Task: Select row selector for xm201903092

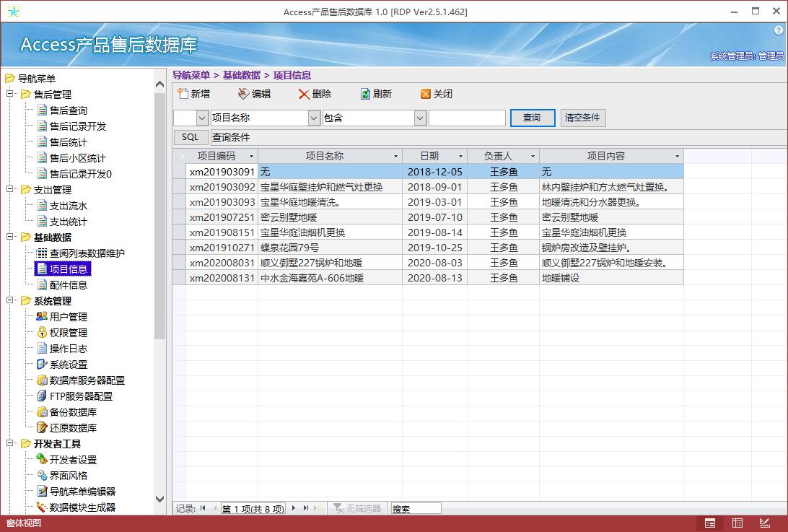Action: [180, 187]
